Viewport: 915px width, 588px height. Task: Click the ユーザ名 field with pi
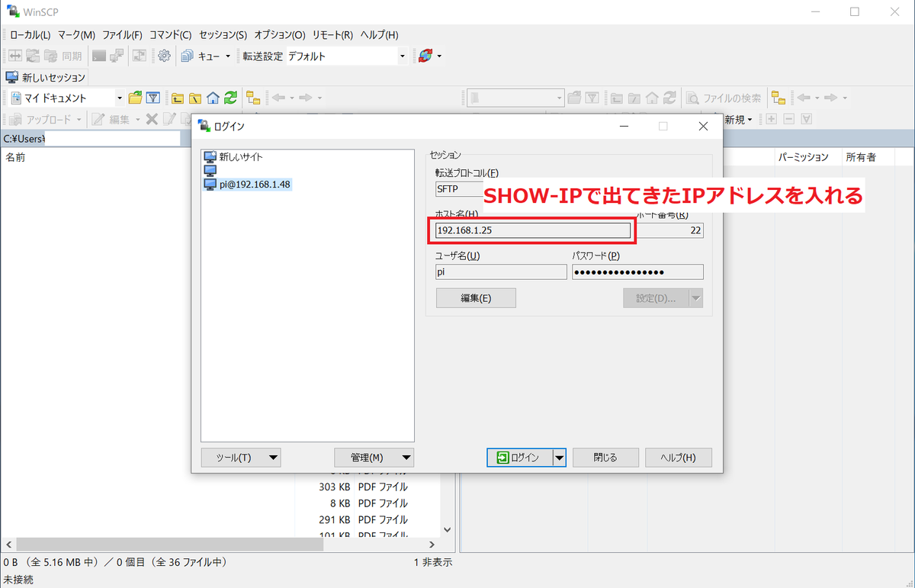click(x=501, y=272)
